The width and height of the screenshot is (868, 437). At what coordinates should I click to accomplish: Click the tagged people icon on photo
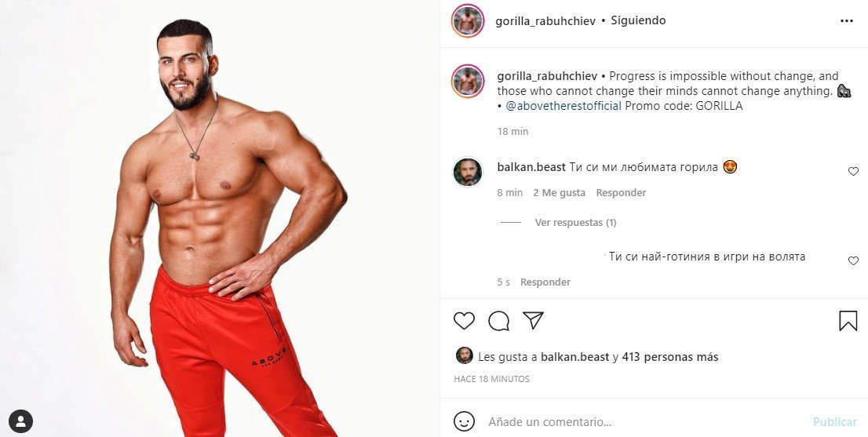[x=20, y=421]
